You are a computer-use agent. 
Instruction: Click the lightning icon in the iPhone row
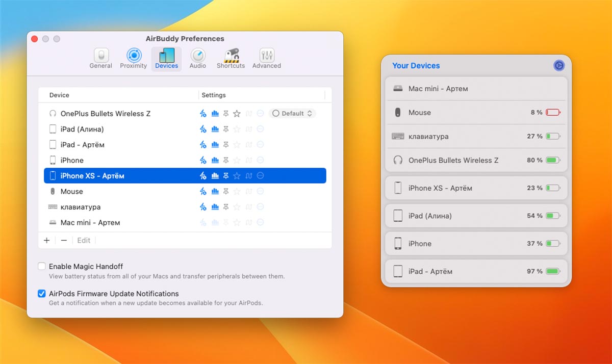pyautogui.click(x=203, y=161)
